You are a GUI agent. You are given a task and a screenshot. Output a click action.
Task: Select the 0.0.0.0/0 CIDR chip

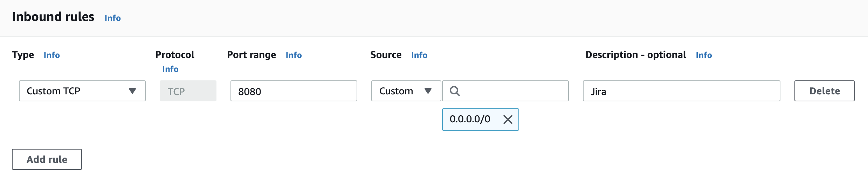pyautogui.click(x=470, y=119)
